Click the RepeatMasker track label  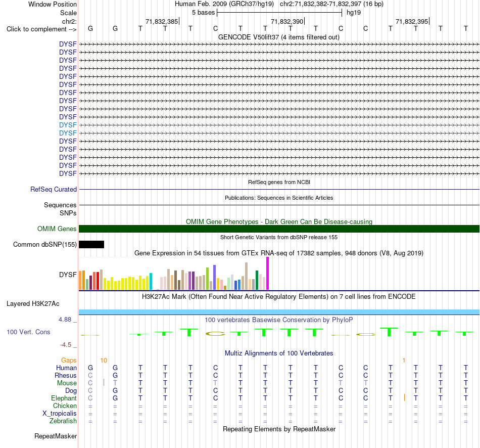[x=56, y=436]
